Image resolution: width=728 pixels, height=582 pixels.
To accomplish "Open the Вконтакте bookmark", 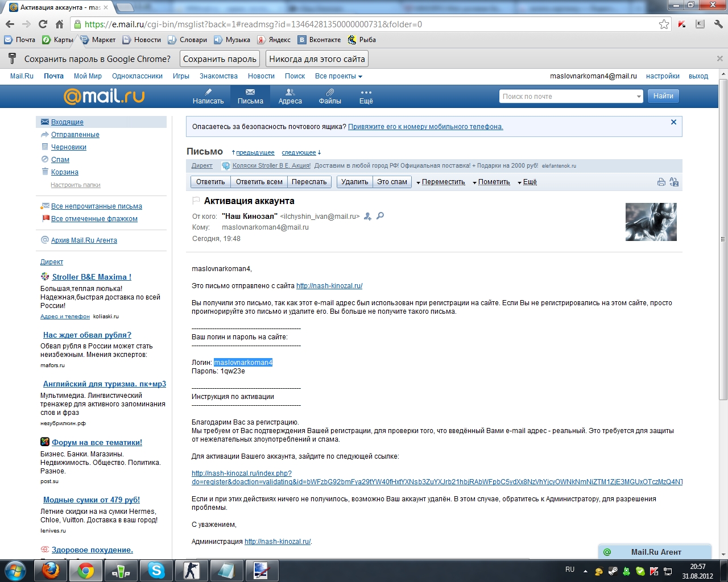I will point(320,40).
